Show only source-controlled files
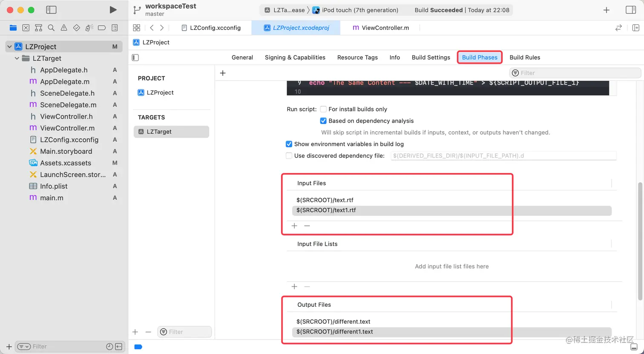The image size is (644, 354). click(119, 346)
